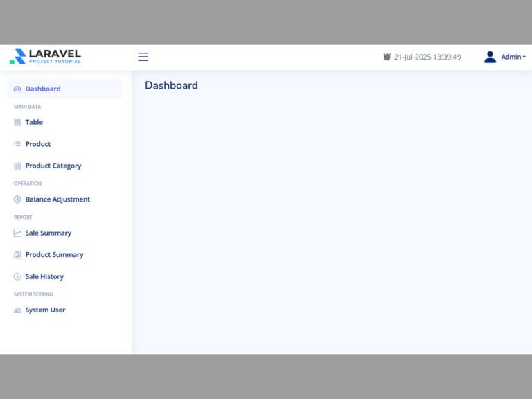532x399 pixels.
Task: Click the Product Summary report icon
Action: point(17,255)
